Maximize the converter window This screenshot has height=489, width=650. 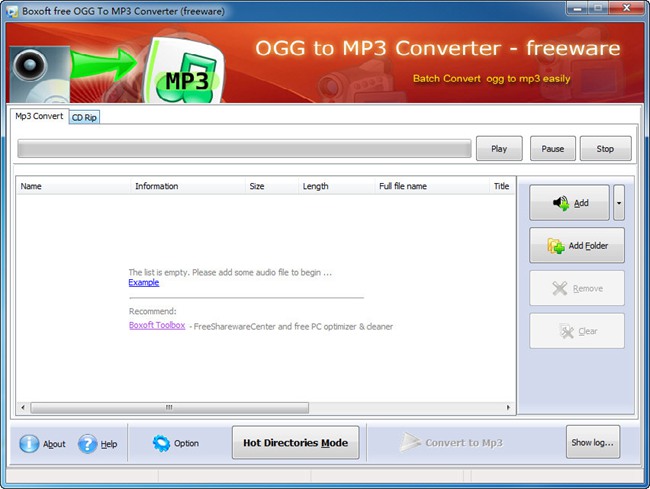[x=598, y=8]
